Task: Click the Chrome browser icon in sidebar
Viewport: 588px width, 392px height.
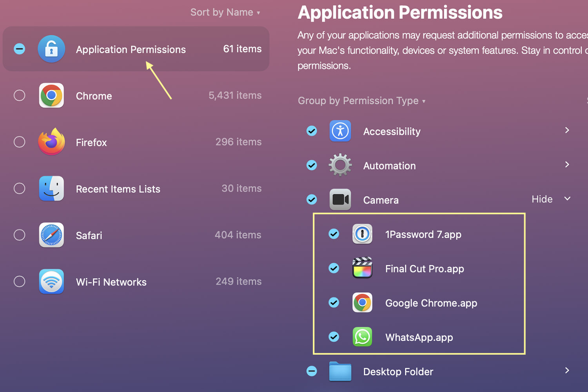Action: pos(51,95)
